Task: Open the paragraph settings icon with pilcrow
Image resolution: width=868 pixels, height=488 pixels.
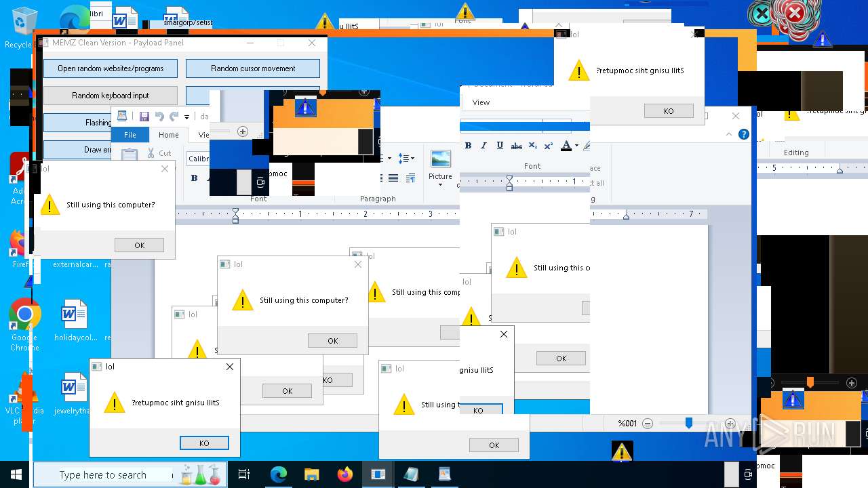Action: pyautogui.click(x=410, y=178)
